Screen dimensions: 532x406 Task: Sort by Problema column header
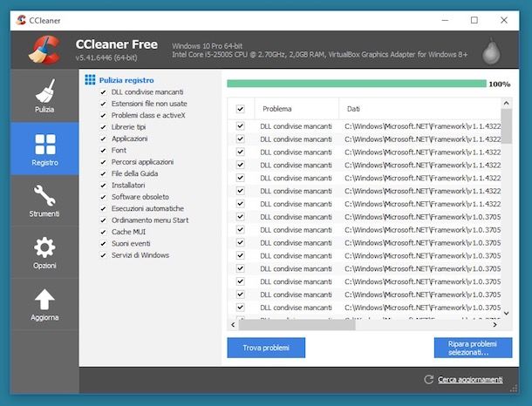tap(297, 109)
